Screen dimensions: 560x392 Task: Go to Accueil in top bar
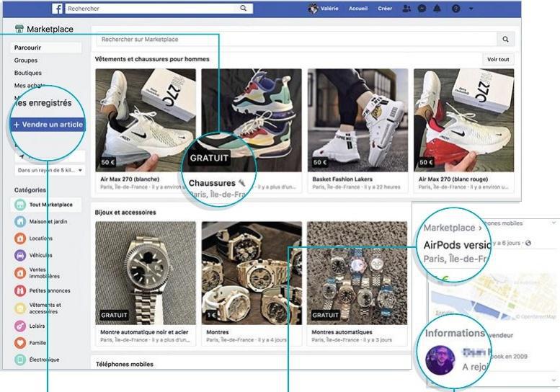tap(358, 9)
